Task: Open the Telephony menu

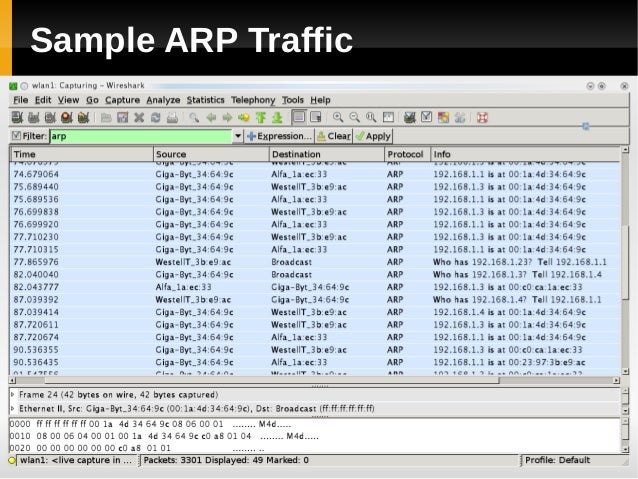Action: click(x=253, y=100)
